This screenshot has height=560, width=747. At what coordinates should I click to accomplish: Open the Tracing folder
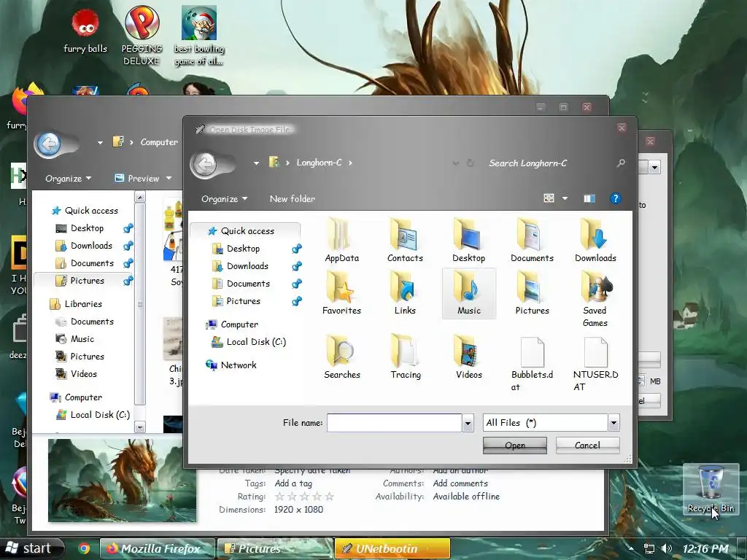406,357
